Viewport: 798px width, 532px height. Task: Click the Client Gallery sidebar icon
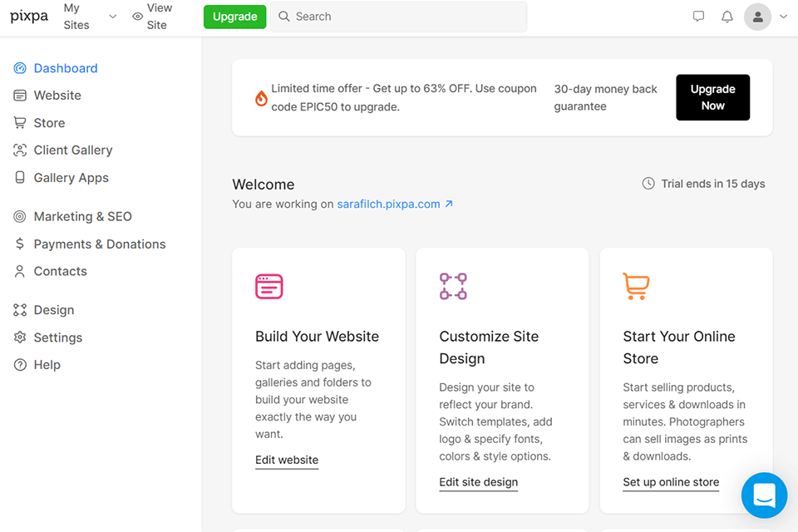[18, 150]
